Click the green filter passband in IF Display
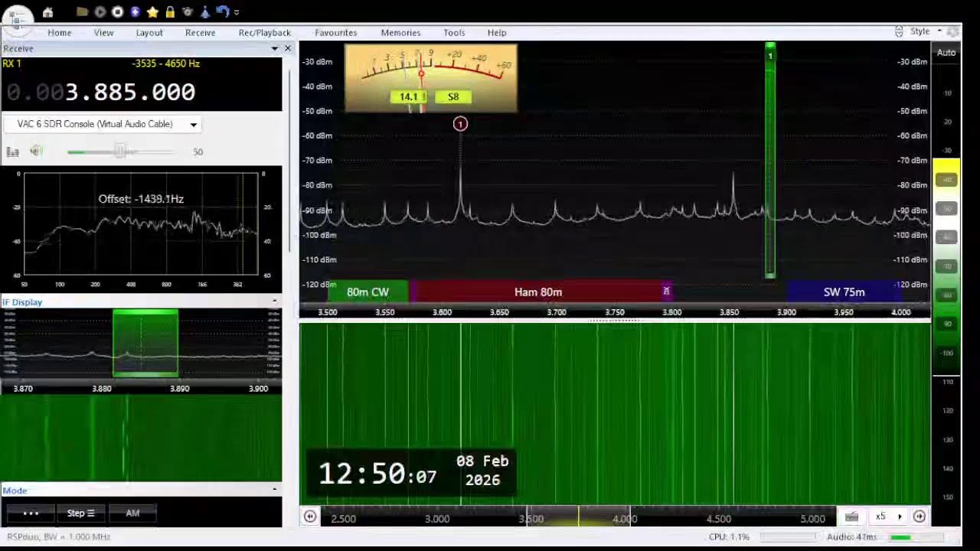The image size is (980, 551). pos(145,344)
